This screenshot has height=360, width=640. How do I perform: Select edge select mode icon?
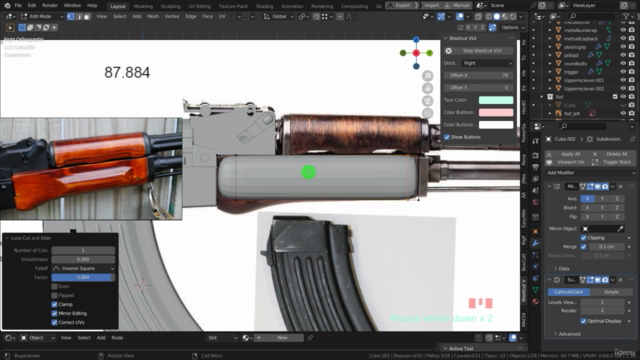coord(79,17)
